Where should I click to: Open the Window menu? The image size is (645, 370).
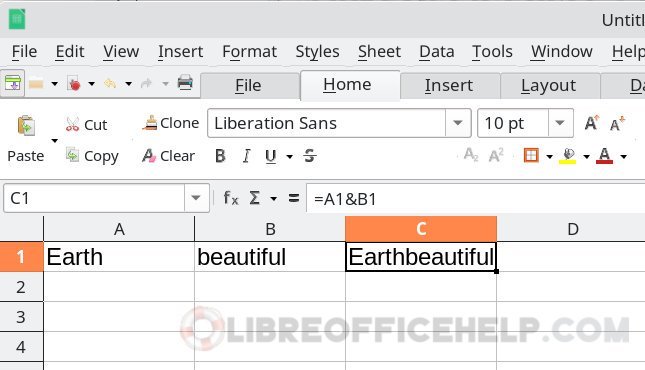[561, 51]
